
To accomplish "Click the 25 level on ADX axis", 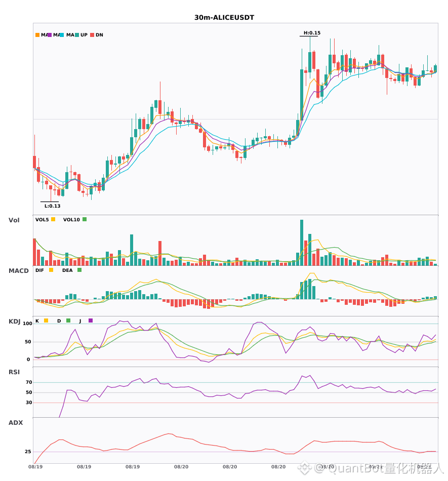I will tap(28, 452).
